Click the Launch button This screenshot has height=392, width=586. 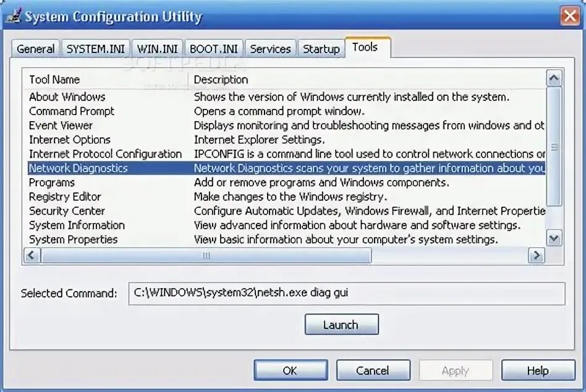tap(342, 325)
